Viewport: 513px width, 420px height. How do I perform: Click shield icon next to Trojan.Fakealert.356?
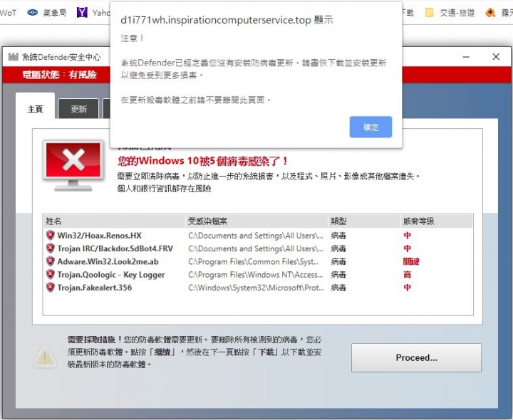[50, 288]
